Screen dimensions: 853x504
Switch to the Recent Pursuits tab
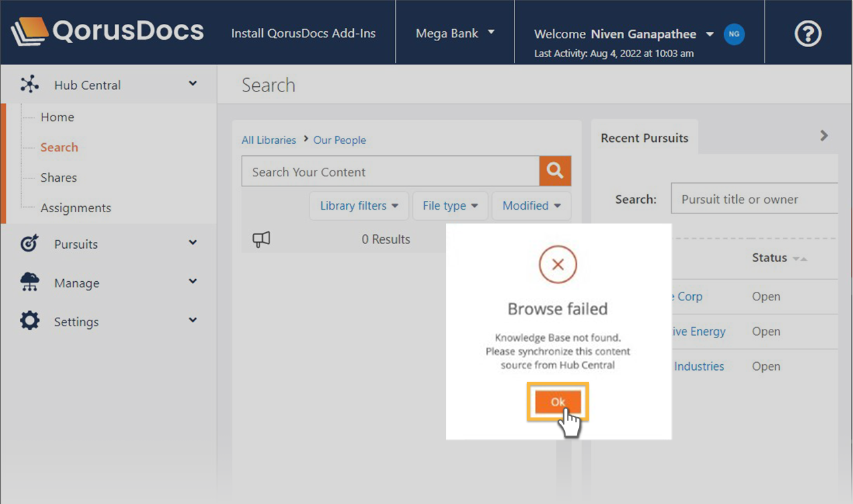(645, 138)
